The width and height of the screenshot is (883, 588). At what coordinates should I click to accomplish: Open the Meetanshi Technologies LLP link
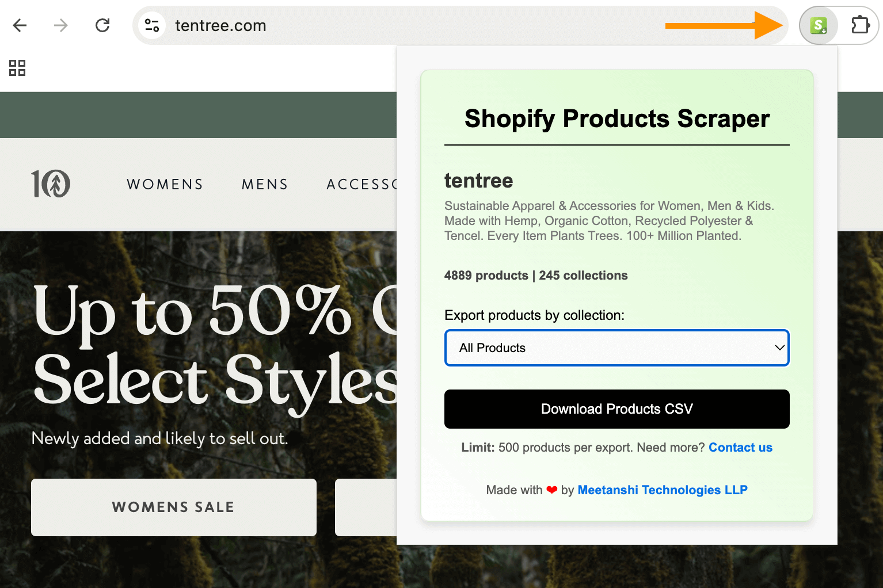[x=663, y=490]
